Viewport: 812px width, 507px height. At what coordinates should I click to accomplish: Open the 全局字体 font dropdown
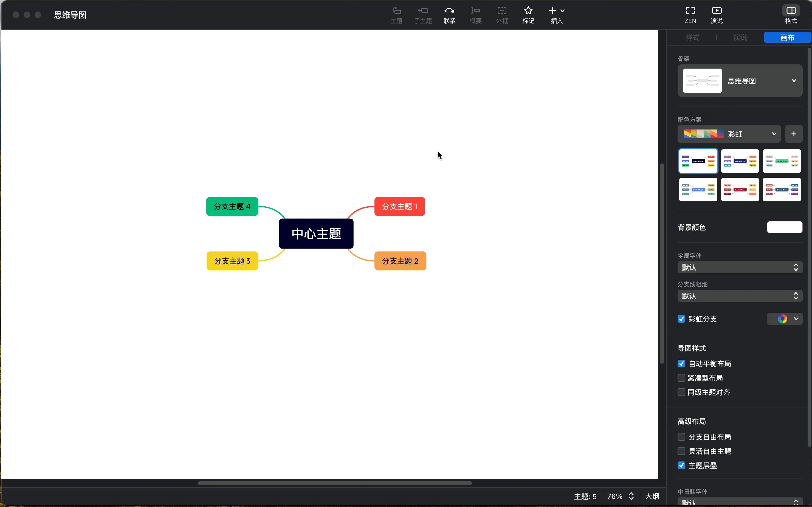pyautogui.click(x=740, y=267)
